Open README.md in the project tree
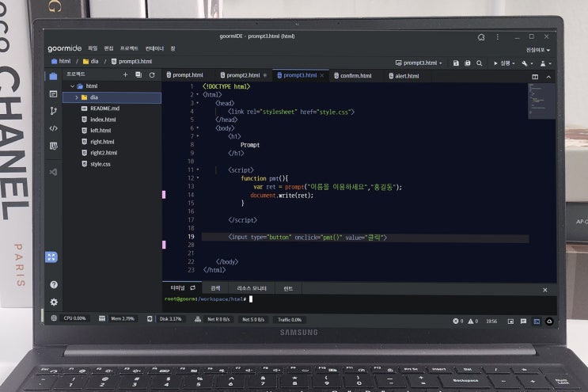Image resolution: width=588 pixels, height=392 pixels. tap(104, 108)
